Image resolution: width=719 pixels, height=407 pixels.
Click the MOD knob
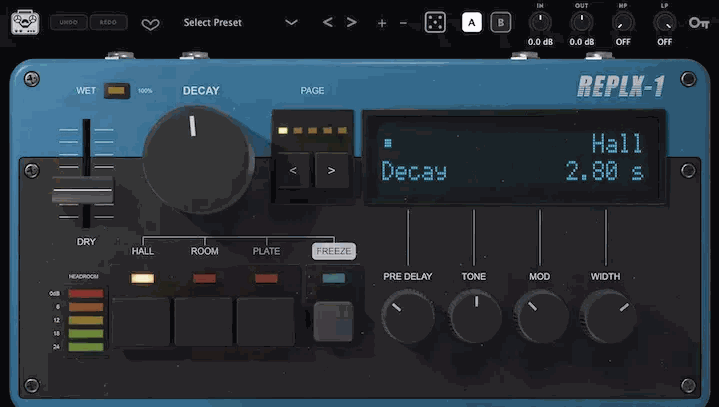coord(541,316)
